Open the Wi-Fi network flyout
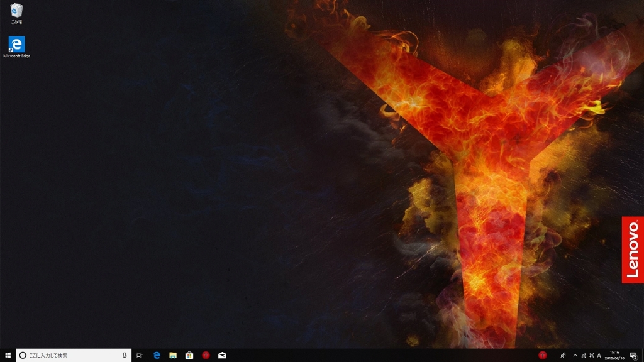Screen dimensions: 644x362 pyautogui.click(x=583, y=356)
